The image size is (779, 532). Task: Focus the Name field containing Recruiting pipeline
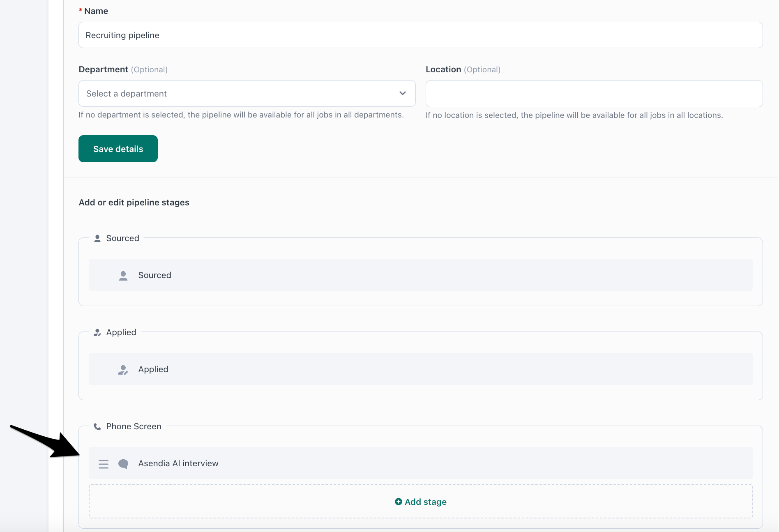tap(421, 35)
